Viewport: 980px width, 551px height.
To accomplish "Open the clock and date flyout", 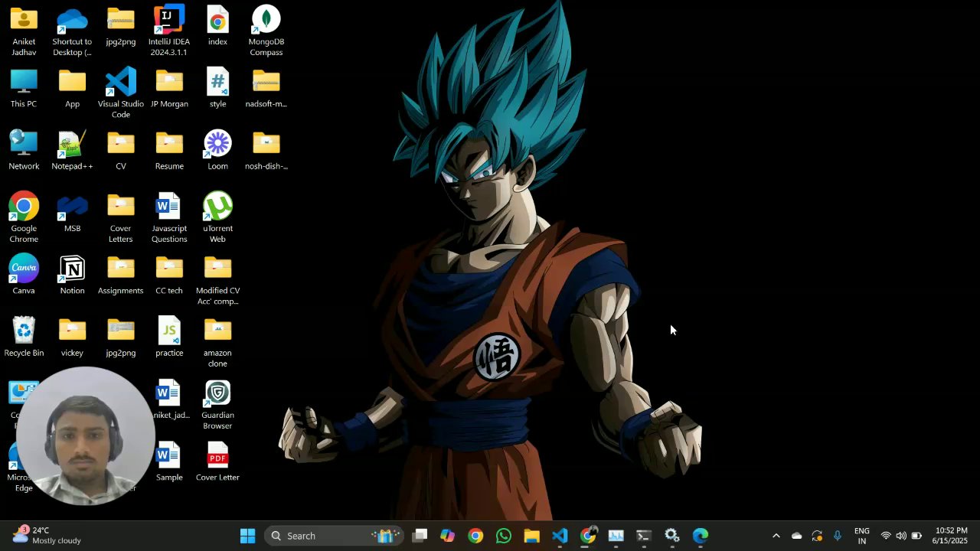I will (x=950, y=536).
